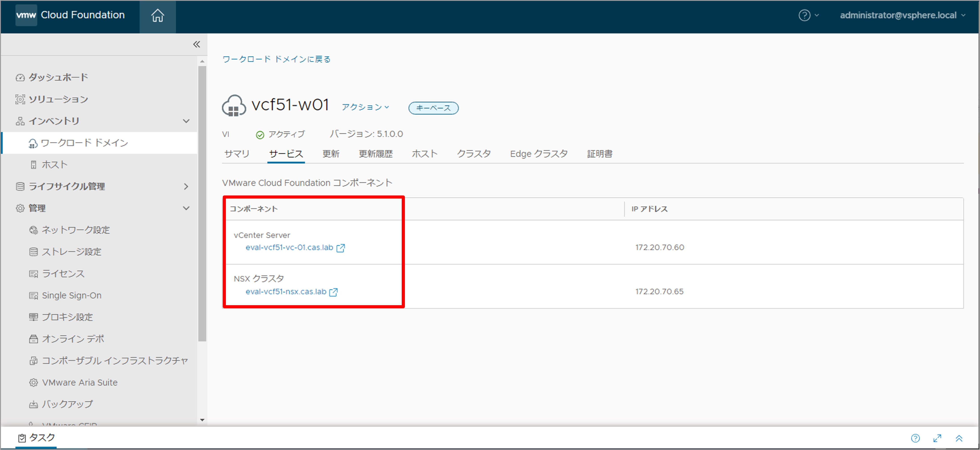This screenshot has width=980, height=450.
Task: Click the Licensing icon
Action: pyautogui.click(x=34, y=274)
